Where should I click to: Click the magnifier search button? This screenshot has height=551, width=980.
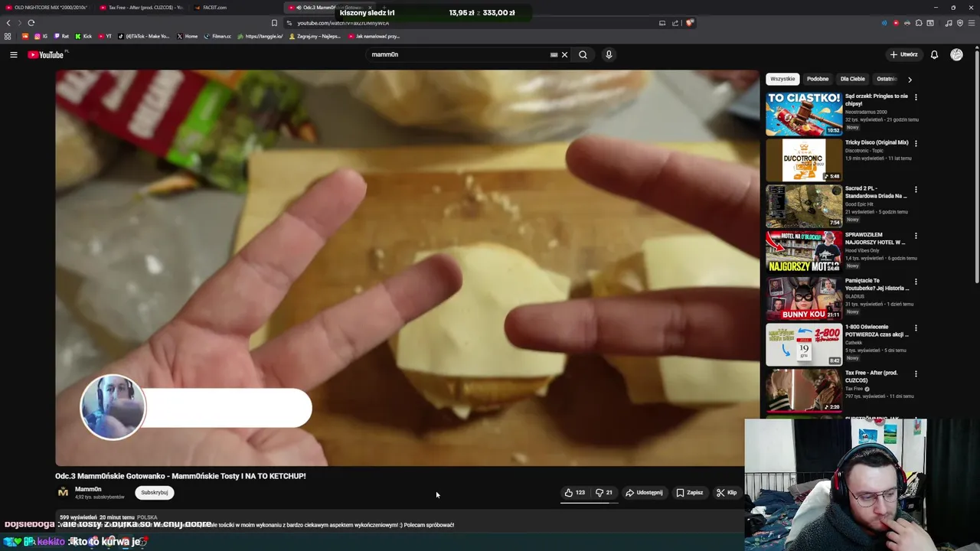583,54
